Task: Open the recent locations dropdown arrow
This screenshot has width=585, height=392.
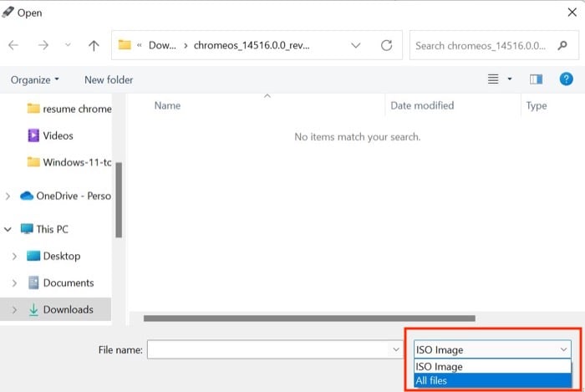Action: [68, 45]
